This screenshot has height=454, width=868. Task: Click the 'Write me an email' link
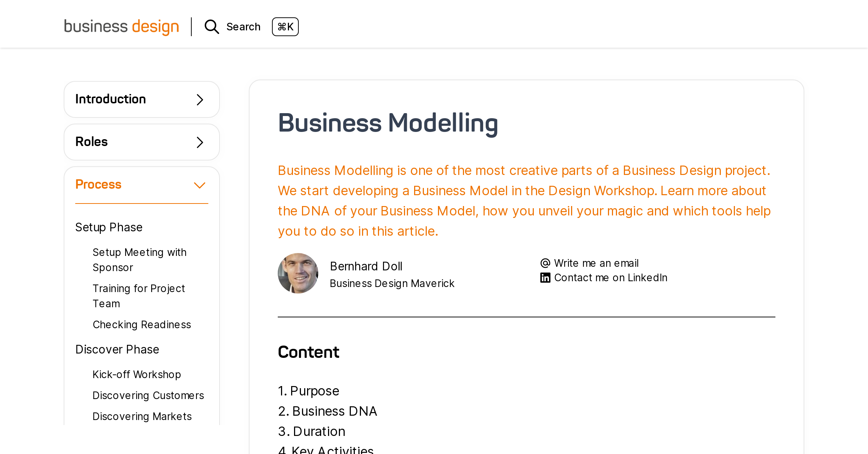click(x=596, y=263)
